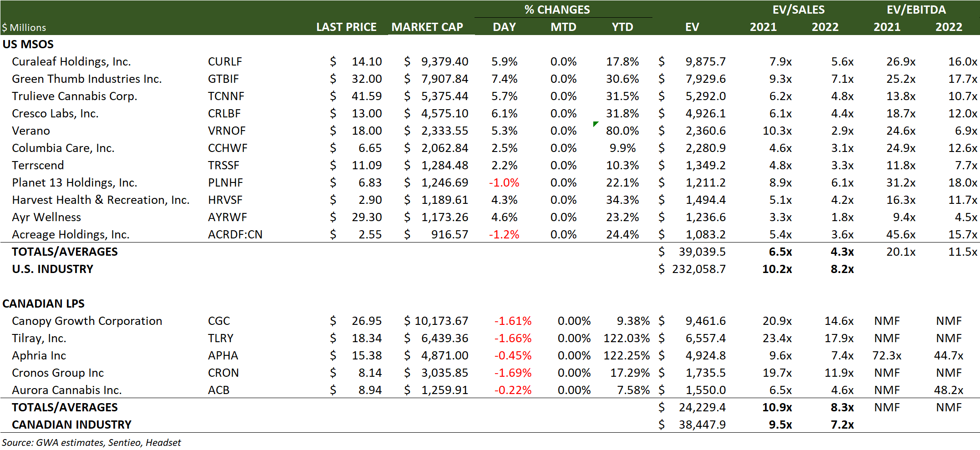
Task: Click Cronos day change -1.69%
Action: [513, 373]
